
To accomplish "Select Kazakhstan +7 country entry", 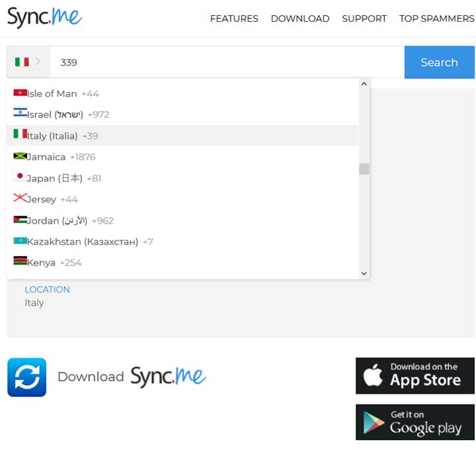I will (x=182, y=242).
